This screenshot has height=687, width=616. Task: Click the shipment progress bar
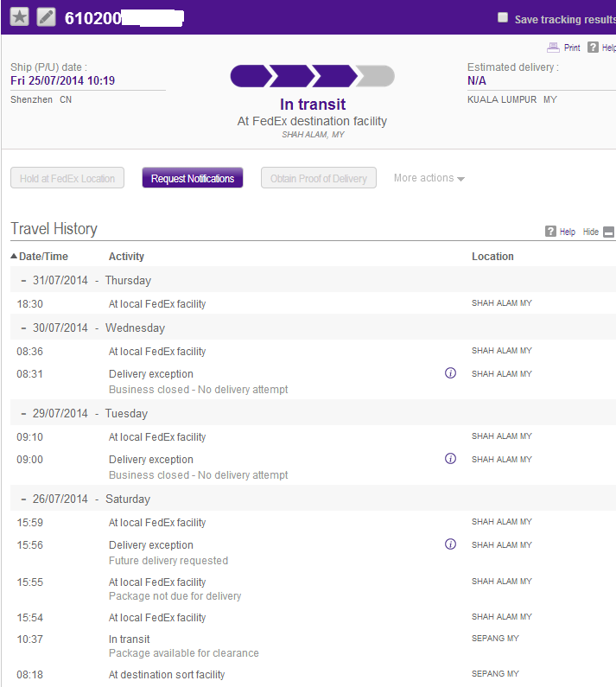[x=312, y=77]
